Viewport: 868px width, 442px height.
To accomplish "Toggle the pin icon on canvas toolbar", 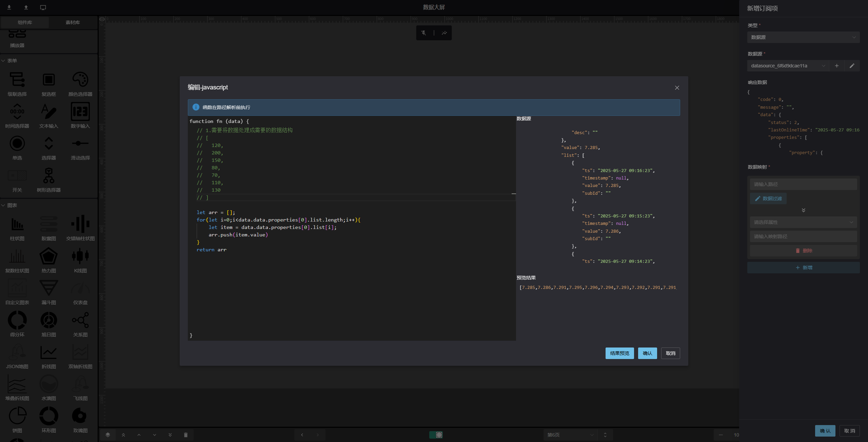I will (x=423, y=33).
